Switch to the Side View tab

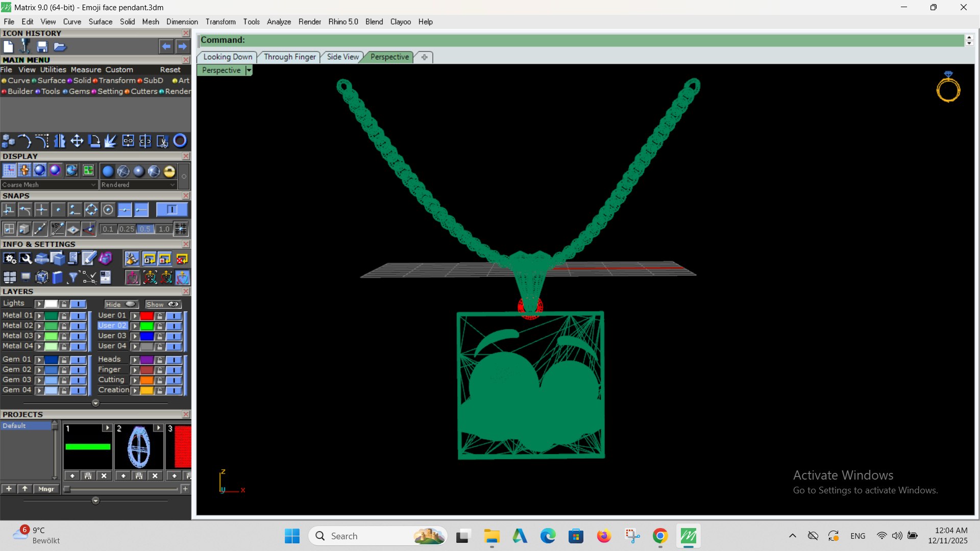[x=342, y=57]
